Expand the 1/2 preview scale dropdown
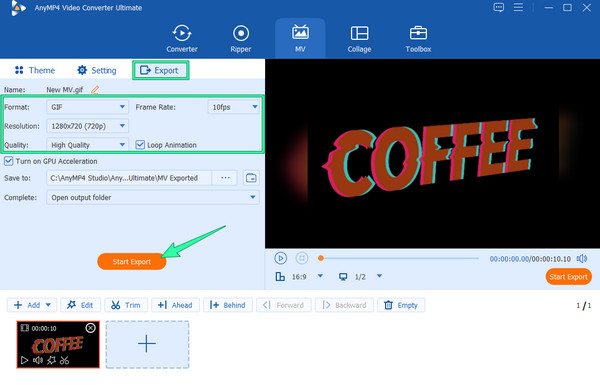 point(379,276)
